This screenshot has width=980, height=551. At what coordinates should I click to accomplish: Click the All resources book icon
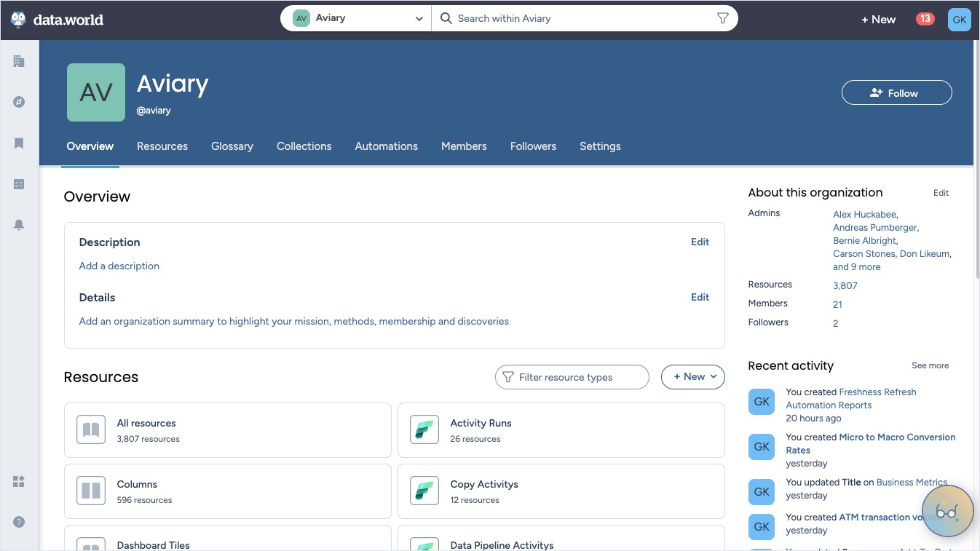(x=91, y=429)
